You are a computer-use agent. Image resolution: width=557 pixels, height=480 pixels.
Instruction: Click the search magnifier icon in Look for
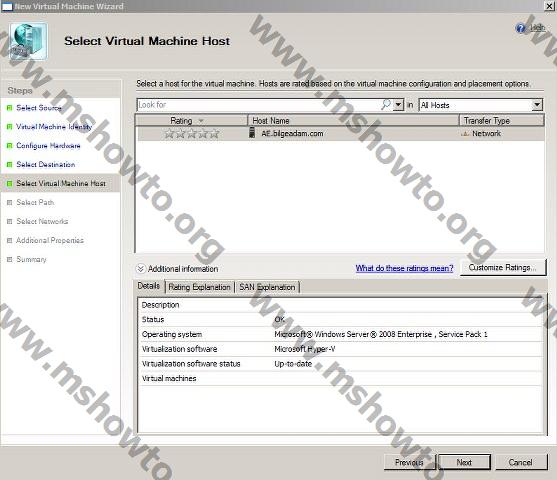tap(386, 104)
